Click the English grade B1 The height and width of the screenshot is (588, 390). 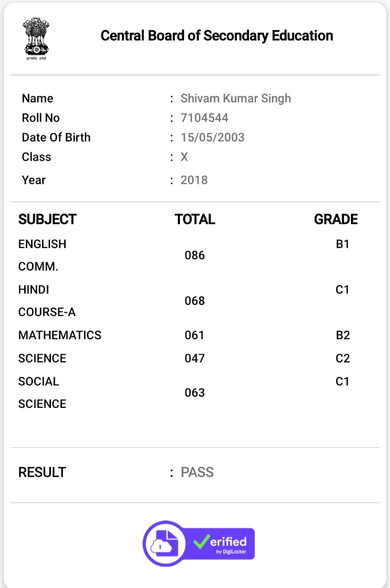pyautogui.click(x=343, y=244)
